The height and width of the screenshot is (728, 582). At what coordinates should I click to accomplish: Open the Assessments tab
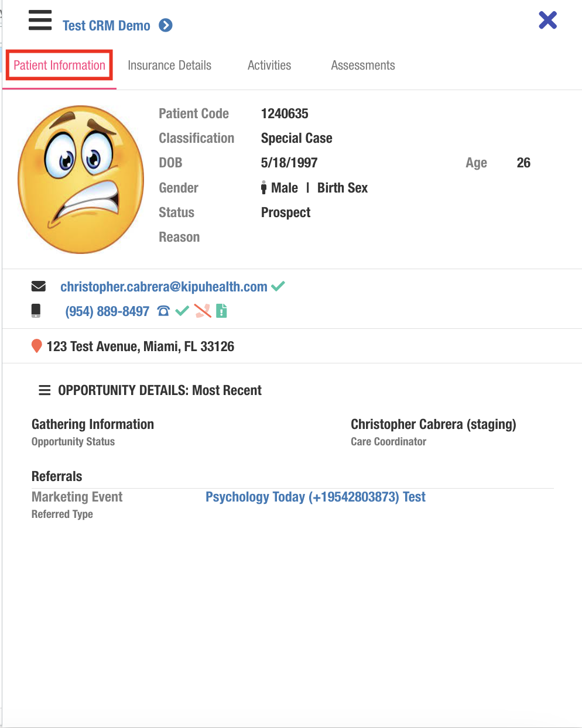click(363, 65)
